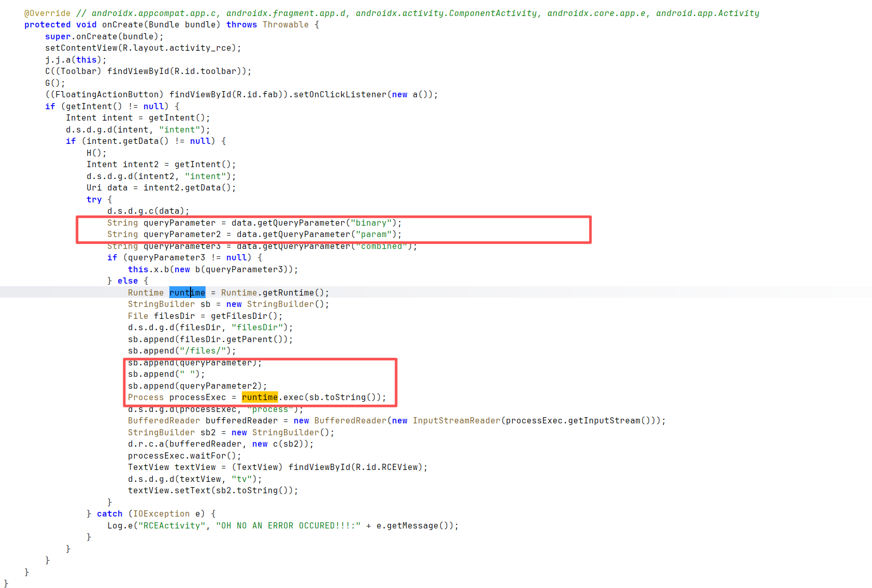Click Throwable in the throws clause
This screenshot has height=588, width=872.
point(285,24)
